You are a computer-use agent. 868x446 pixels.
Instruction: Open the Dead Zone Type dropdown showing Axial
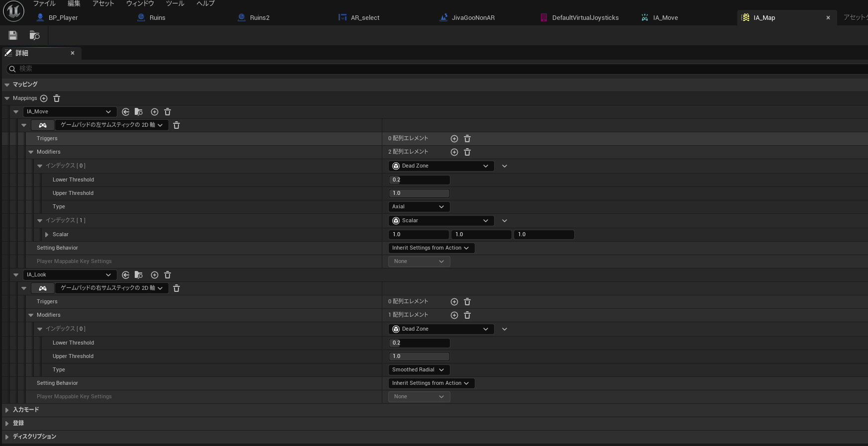419,207
